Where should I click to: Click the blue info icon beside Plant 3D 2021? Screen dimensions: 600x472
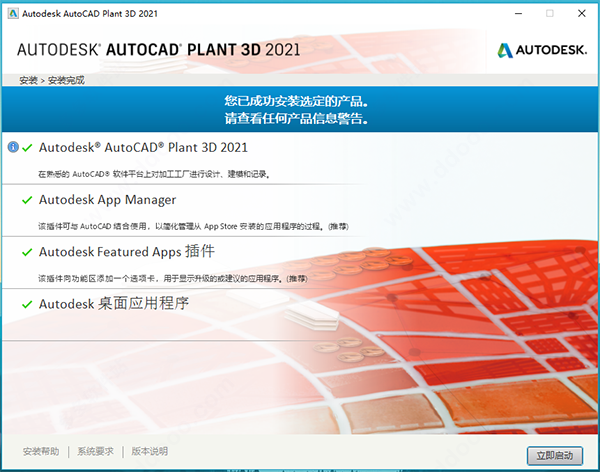(x=13, y=147)
